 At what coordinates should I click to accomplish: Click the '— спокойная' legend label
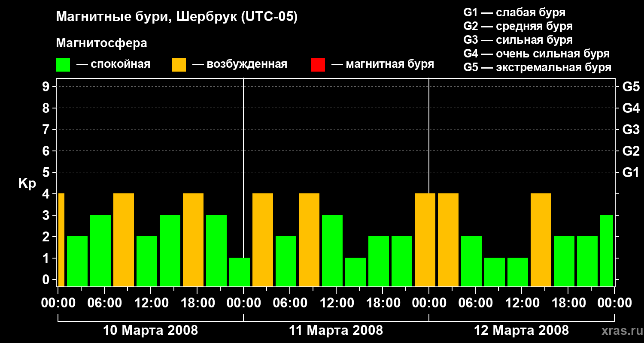tap(113, 64)
